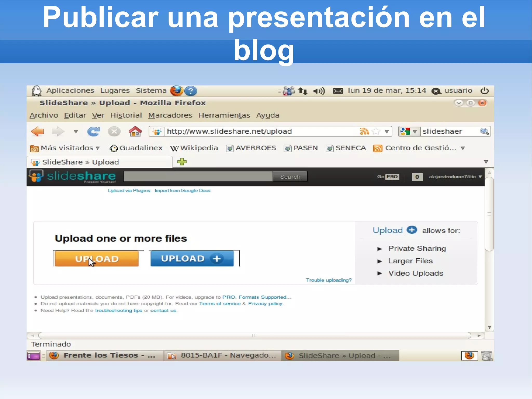Open the mail envelope indicator

point(338,91)
